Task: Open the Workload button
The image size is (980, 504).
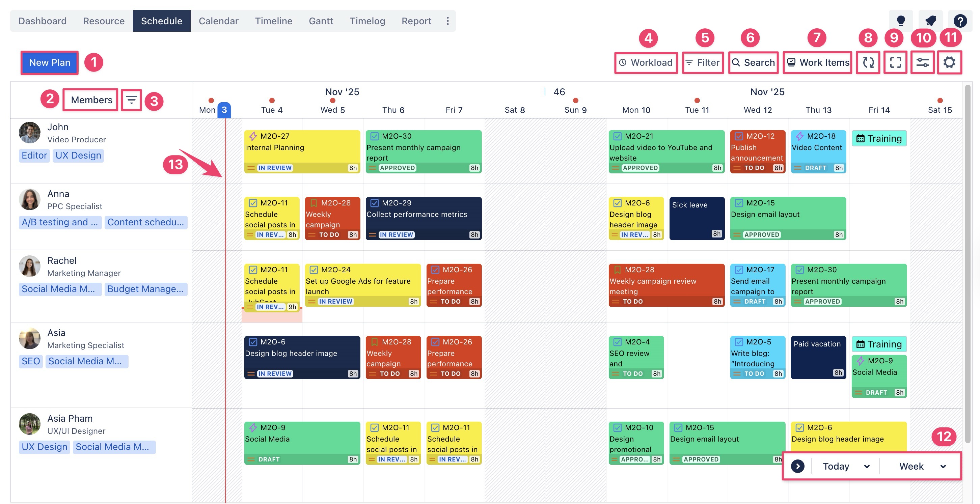Action: (x=646, y=62)
